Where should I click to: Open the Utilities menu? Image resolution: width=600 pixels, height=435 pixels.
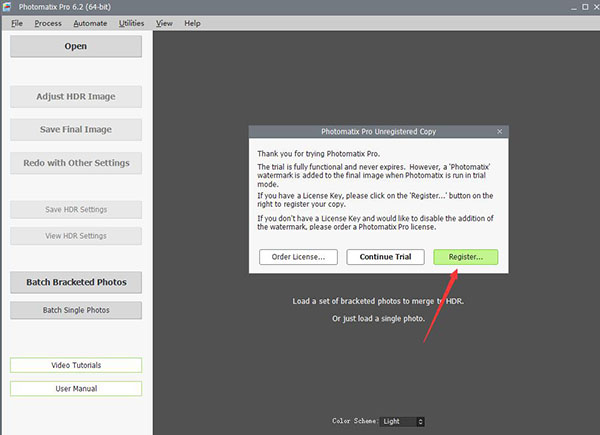click(x=131, y=23)
